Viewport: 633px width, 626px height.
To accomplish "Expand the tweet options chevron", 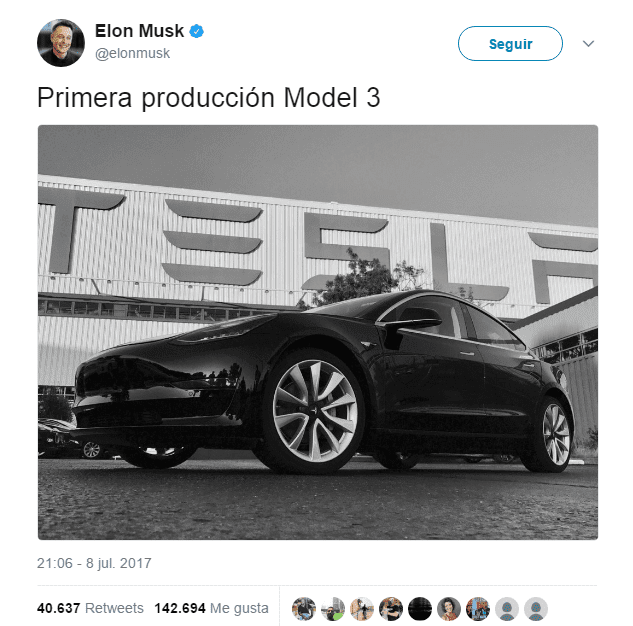I will tap(588, 44).
